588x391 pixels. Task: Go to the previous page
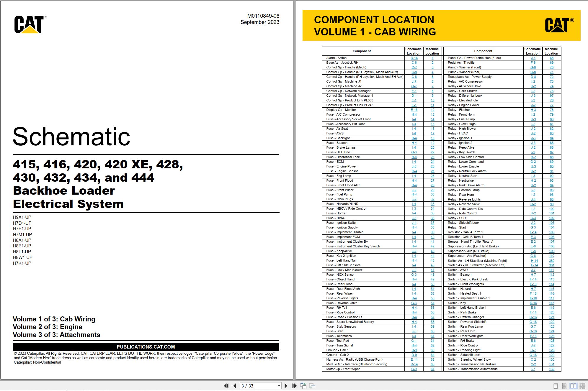point(235,386)
